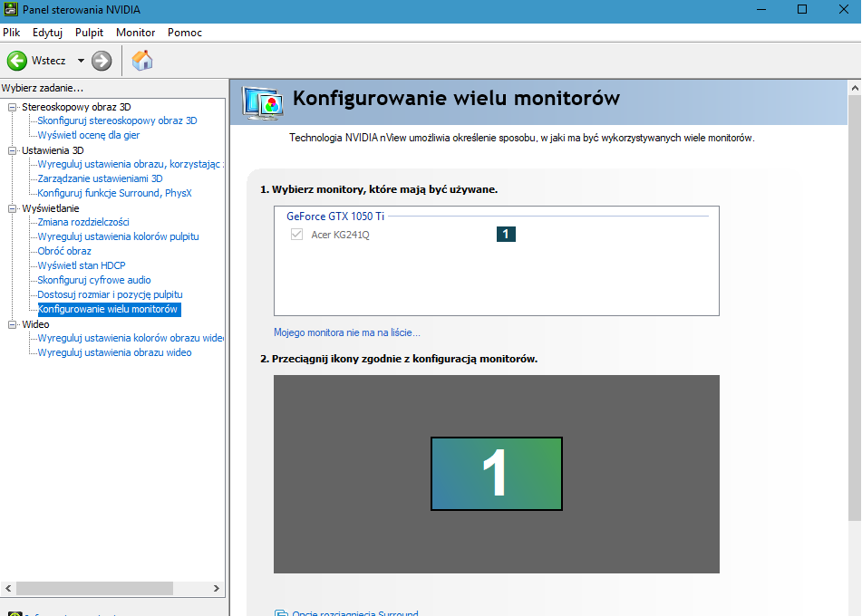Open Skonfiguruj stereoskopowy obraz 3D

(117, 120)
